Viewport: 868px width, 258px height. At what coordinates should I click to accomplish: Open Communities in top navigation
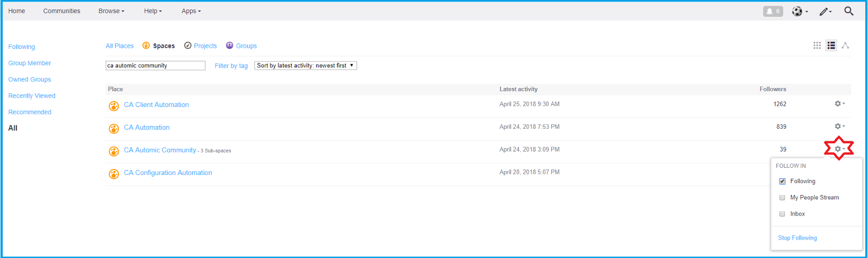(62, 11)
